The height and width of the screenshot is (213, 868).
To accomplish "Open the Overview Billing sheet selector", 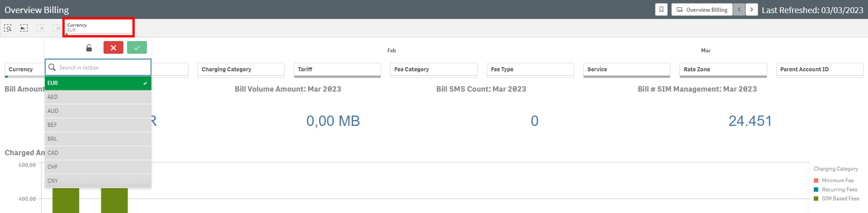I will [x=702, y=9].
